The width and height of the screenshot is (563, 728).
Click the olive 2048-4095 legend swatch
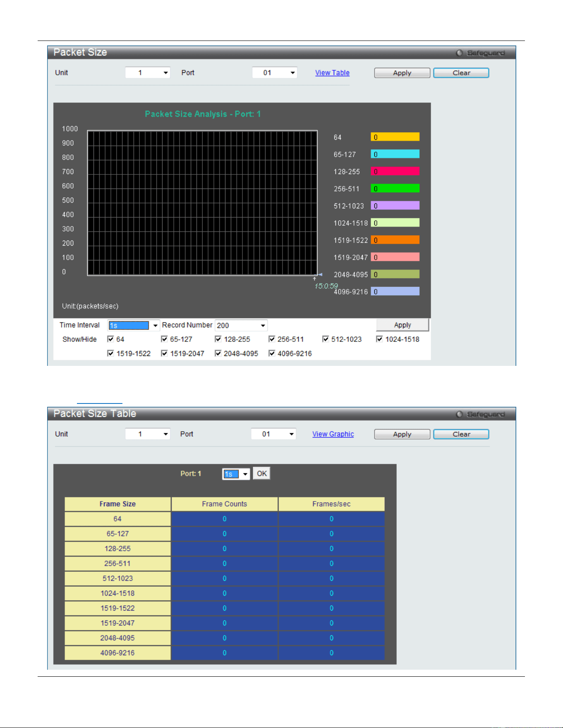click(395, 274)
